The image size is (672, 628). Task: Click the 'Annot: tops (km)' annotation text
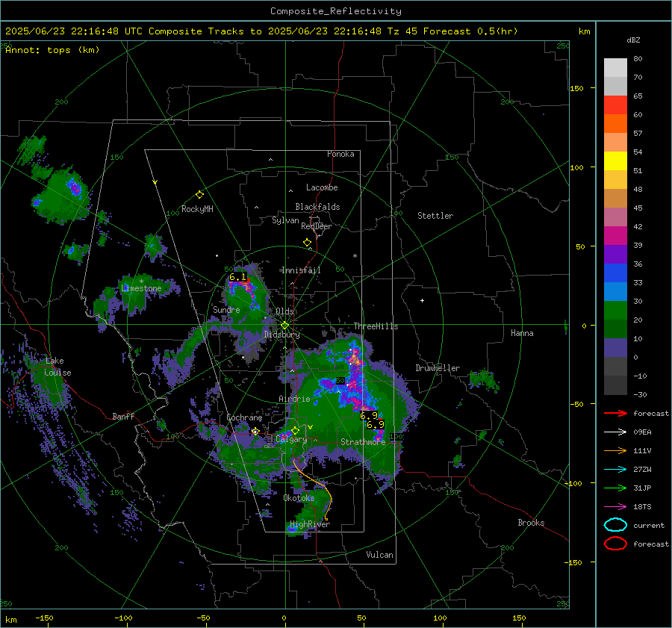click(52, 50)
